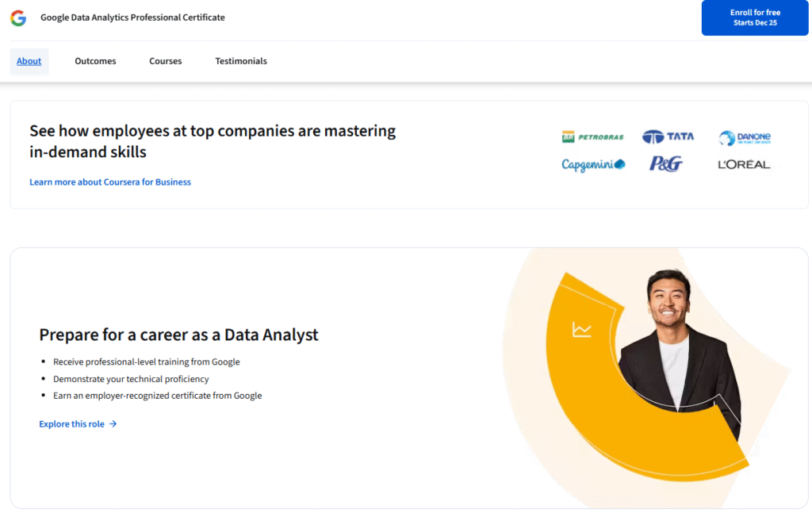Viewport: 812px width, 513px height.
Task: Click the L'Oréal company logo
Action: [x=743, y=164]
